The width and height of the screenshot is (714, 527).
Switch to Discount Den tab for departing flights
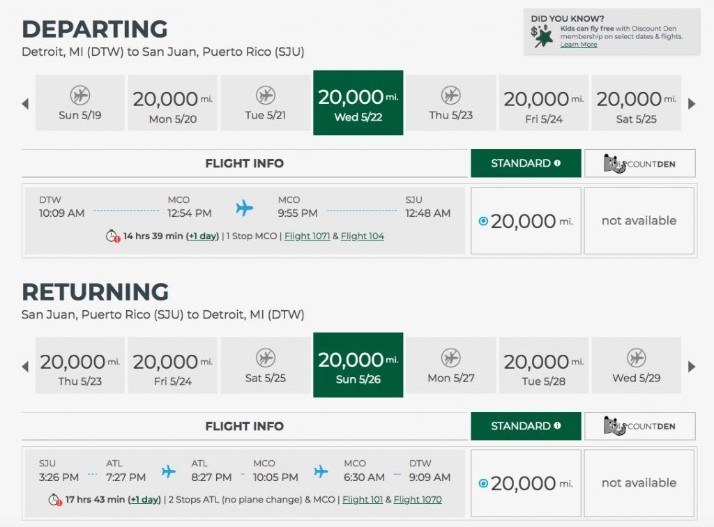tap(641, 164)
